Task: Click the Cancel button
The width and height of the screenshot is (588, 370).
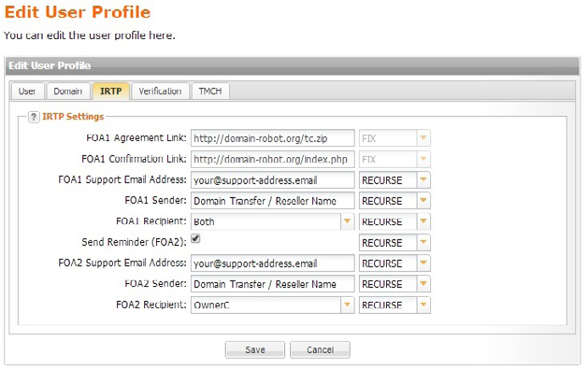Action: 320,349
